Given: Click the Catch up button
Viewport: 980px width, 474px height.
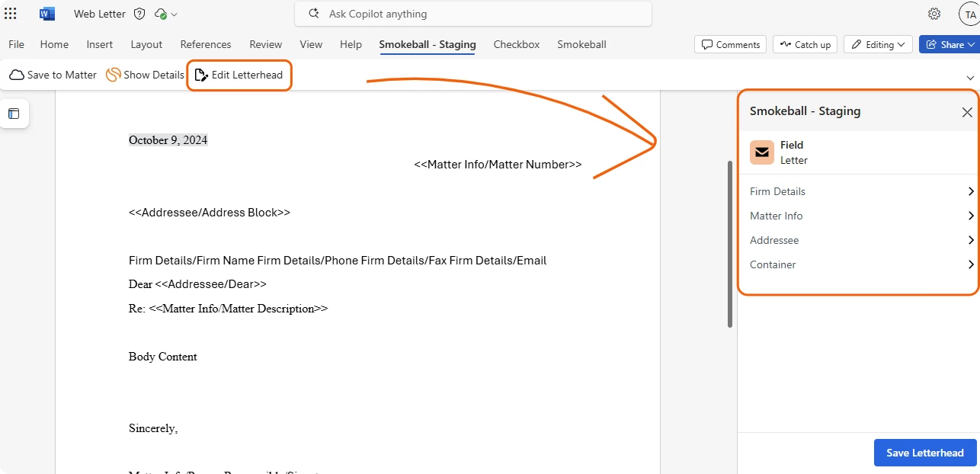Looking at the screenshot, I should pos(805,44).
